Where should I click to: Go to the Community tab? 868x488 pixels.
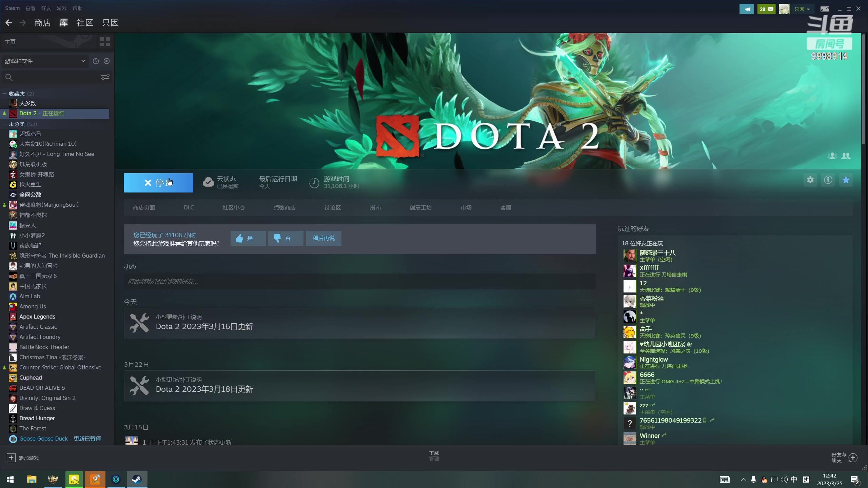[x=85, y=23]
